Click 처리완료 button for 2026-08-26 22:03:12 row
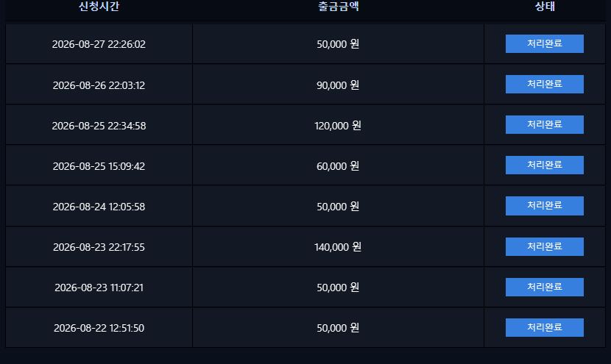Screen dimensions: 611x364 click(544, 84)
